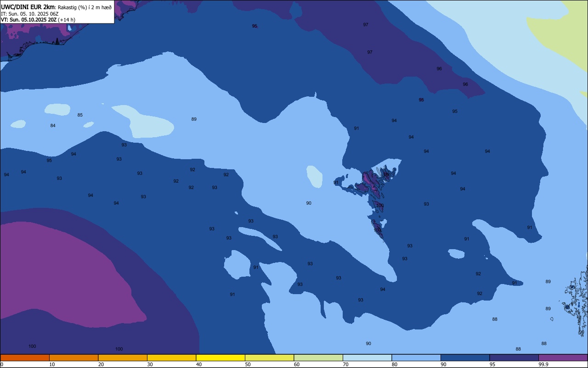This screenshot has width=588, height=368.
Task: Pick the 20–30 legend color swatch
Action: coord(123,357)
